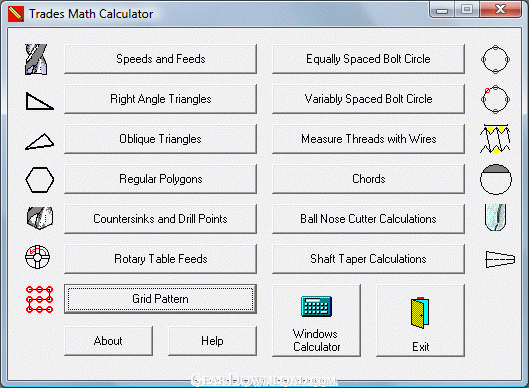This screenshot has width=529, height=388.
Task: Click the oblique triangle icon
Action: [40, 141]
